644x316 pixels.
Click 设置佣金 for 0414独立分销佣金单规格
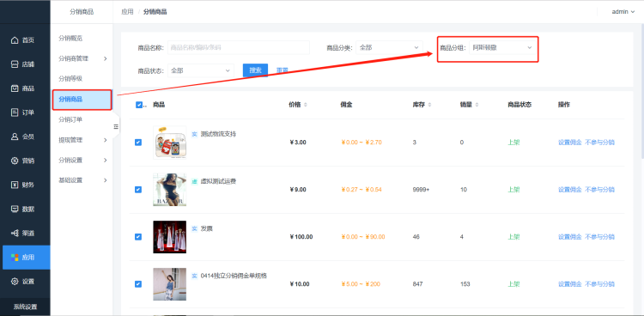click(x=569, y=284)
